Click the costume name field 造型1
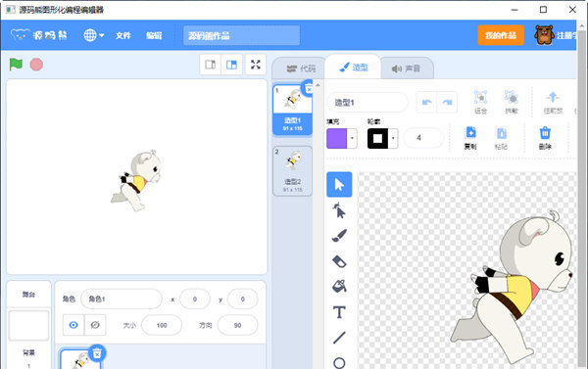This screenshot has height=369, width=588. click(367, 102)
